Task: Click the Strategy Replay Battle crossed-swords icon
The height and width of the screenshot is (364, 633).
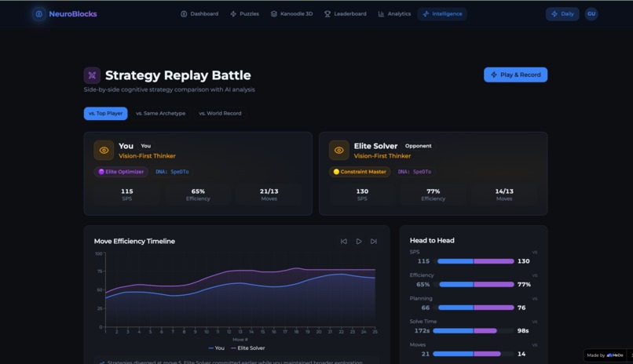Action: point(92,75)
